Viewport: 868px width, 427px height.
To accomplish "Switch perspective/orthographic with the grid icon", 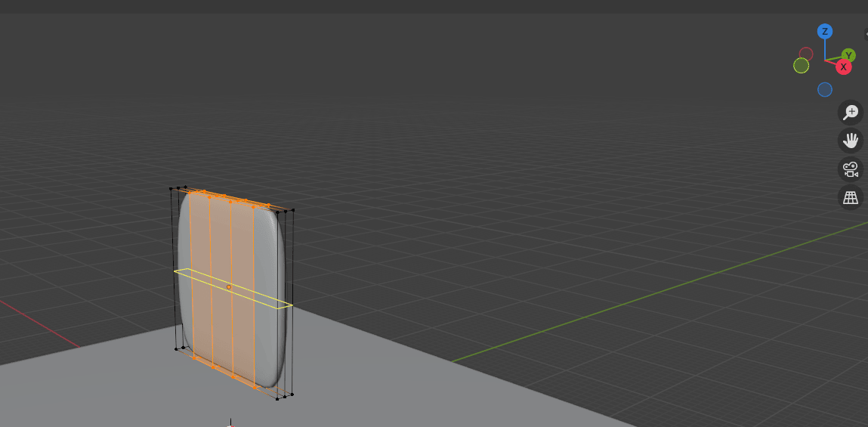I will pos(851,198).
